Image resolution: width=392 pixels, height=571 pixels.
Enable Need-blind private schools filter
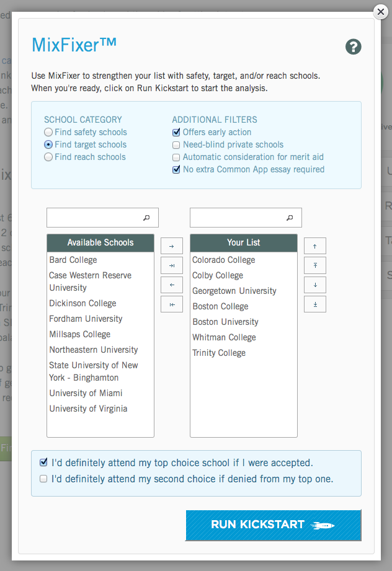click(x=176, y=145)
